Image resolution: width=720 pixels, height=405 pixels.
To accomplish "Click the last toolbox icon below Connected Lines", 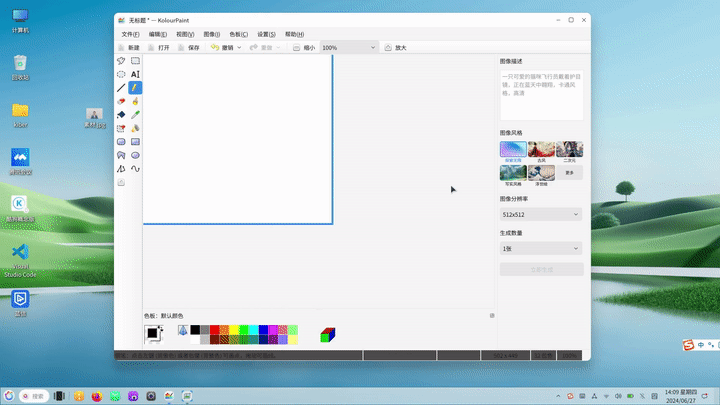I will (121, 182).
